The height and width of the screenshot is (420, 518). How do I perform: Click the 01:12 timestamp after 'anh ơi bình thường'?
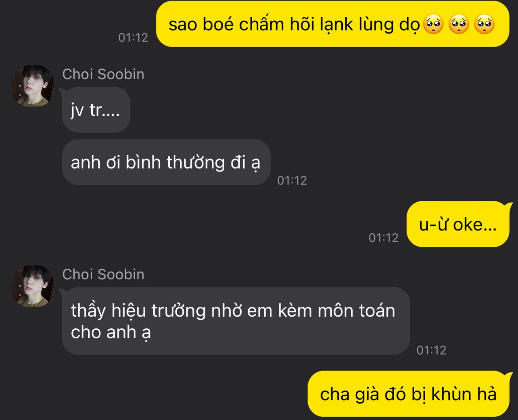292,180
